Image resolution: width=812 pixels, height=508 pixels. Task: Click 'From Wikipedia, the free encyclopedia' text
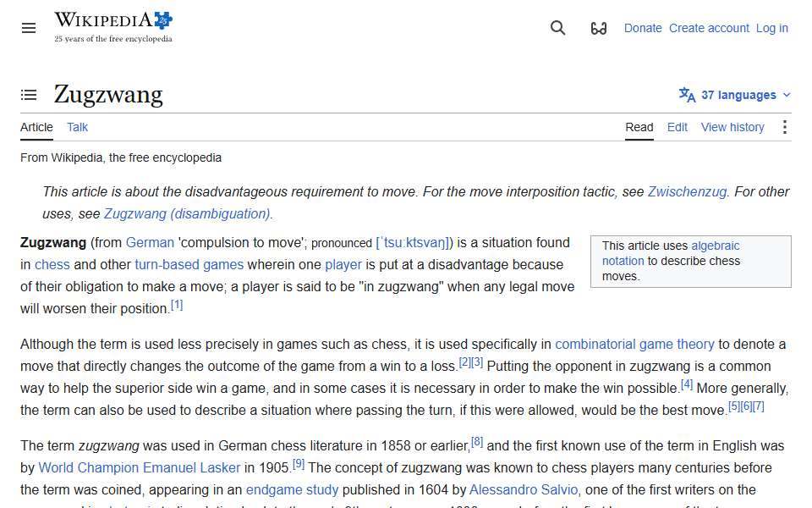(x=121, y=157)
